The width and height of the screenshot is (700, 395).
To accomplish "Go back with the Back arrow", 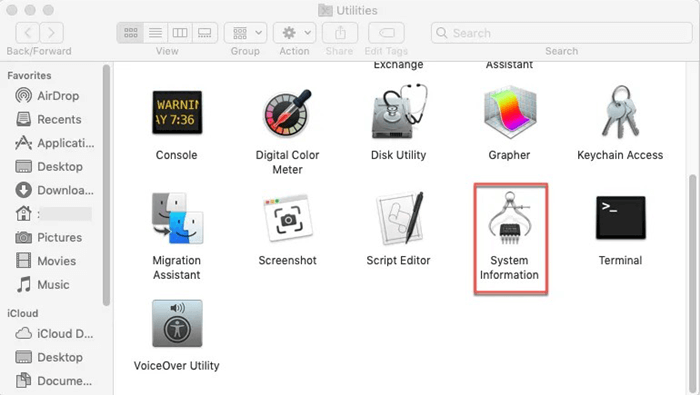I will coord(27,33).
